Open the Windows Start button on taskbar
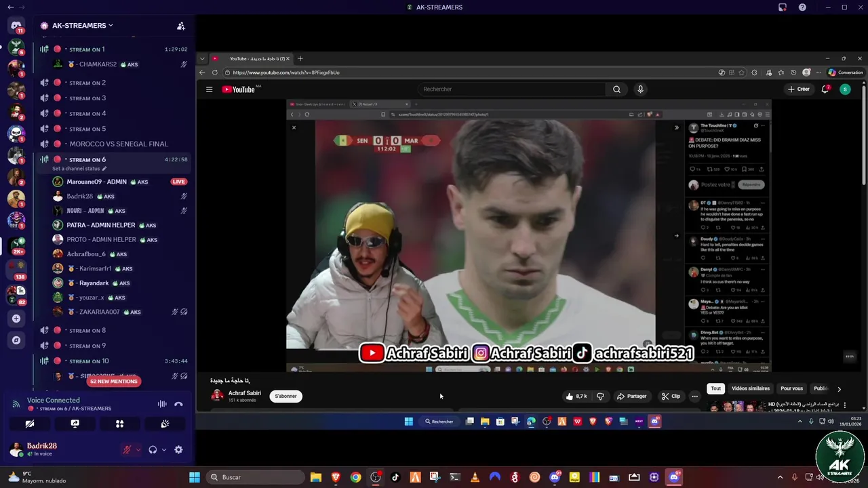 click(195, 477)
